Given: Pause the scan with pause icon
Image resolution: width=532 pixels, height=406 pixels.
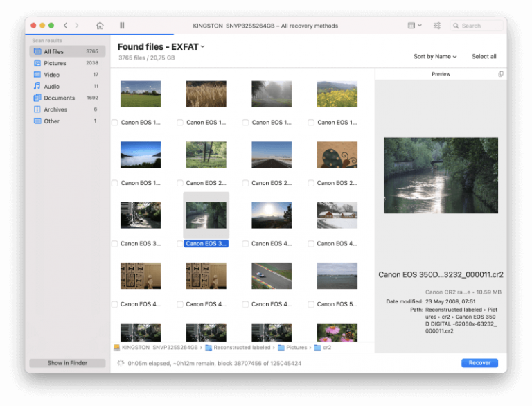Looking at the screenshot, I should click(x=122, y=26).
